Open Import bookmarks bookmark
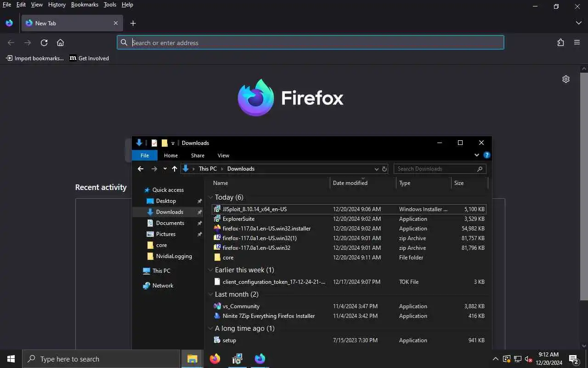Image resolution: width=588 pixels, height=368 pixels. [35, 58]
